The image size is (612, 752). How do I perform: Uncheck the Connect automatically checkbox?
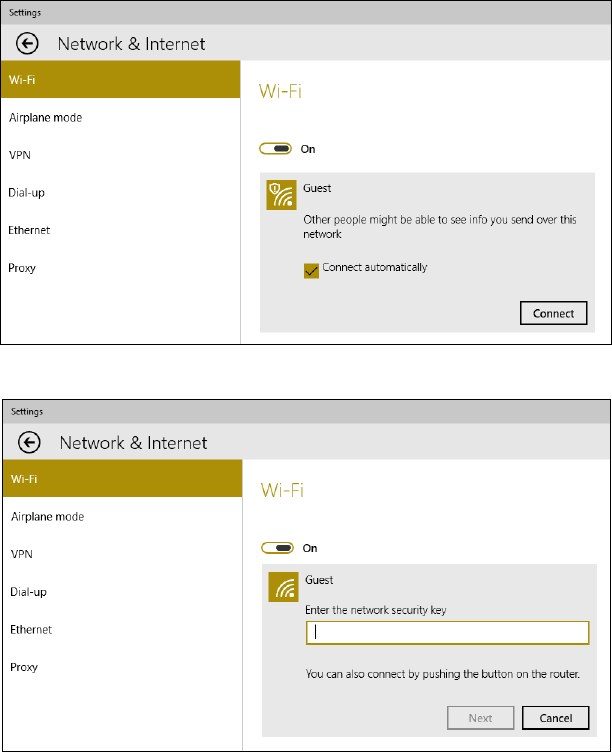[x=311, y=269]
